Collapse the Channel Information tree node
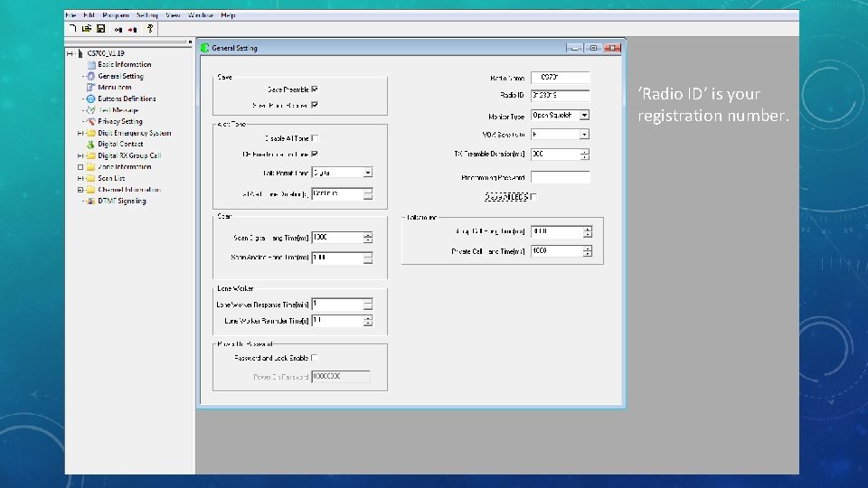The width and height of the screenshot is (868, 488). point(80,189)
